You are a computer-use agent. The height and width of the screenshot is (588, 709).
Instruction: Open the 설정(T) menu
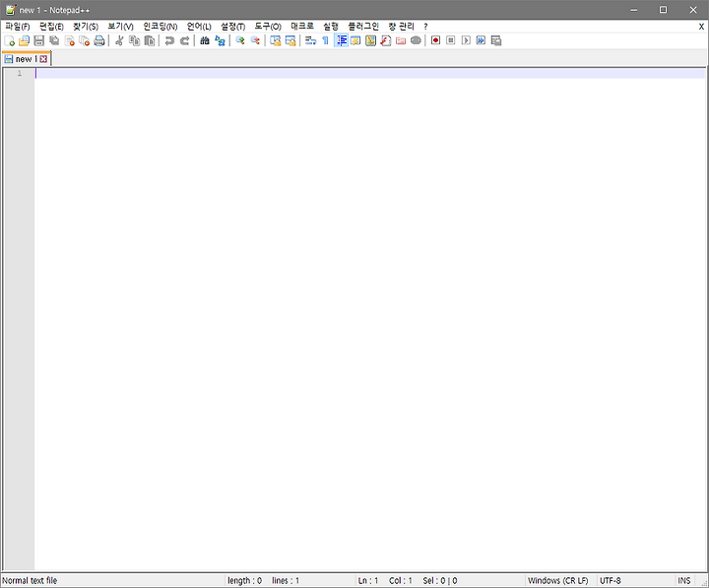pyautogui.click(x=232, y=27)
